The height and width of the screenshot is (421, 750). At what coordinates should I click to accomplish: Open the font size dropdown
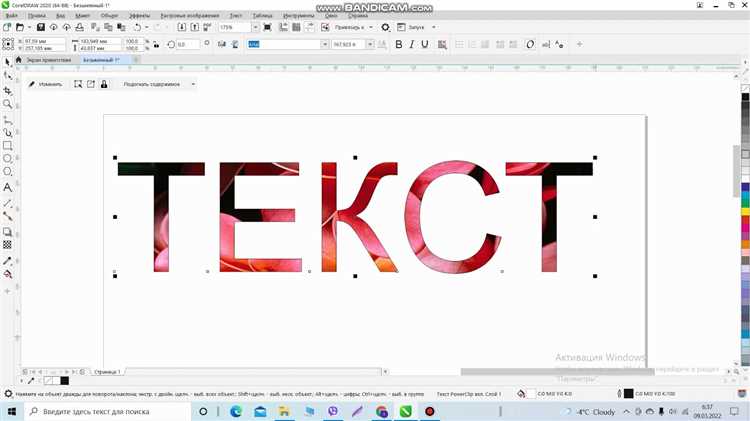click(x=370, y=44)
